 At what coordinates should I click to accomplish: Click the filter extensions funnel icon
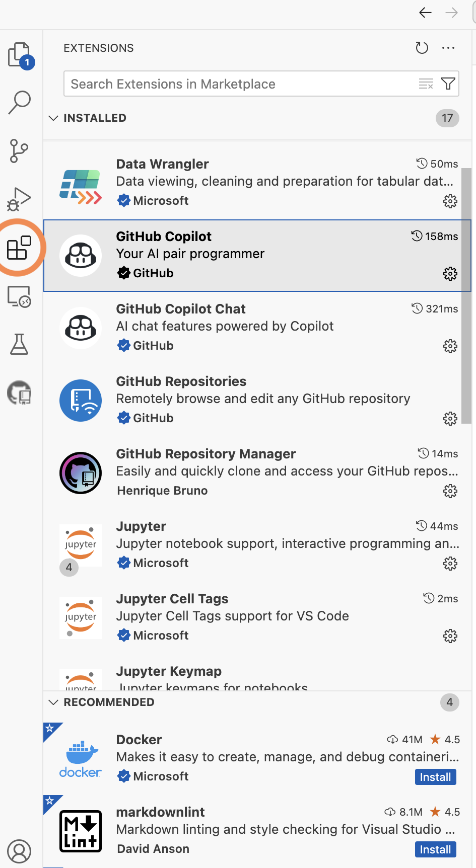(448, 84)
